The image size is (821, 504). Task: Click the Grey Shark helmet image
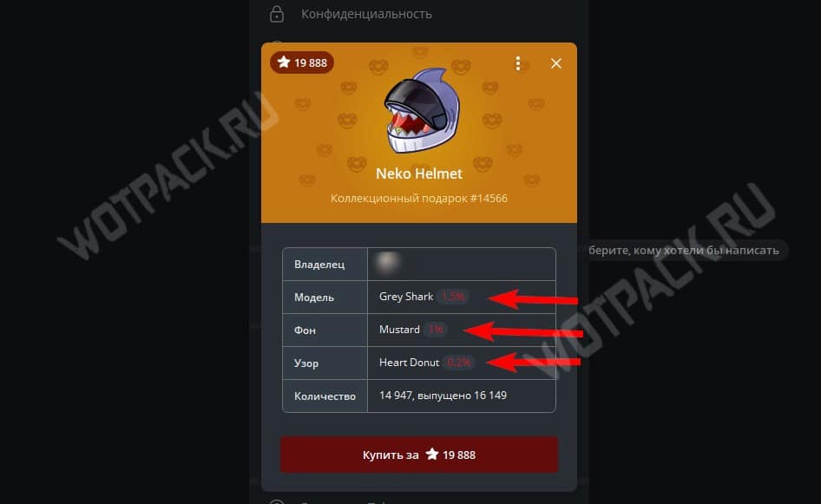click(x=422, y=110)
